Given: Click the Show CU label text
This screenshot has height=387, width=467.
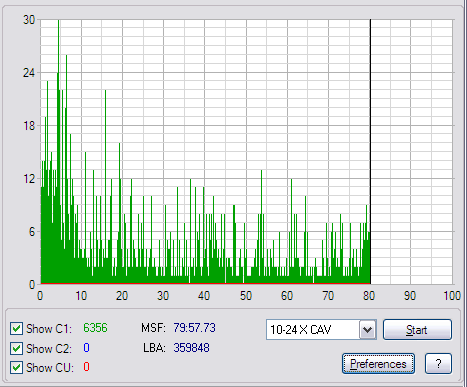Looking at the screenshot, I should (50, 368).
